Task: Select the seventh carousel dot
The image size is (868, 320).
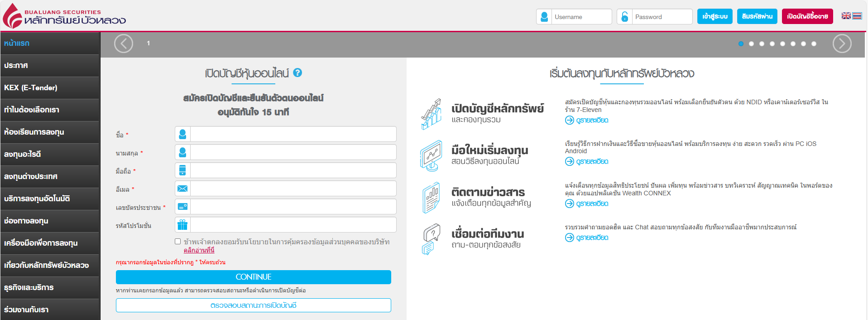Action: tap(803, 44)
